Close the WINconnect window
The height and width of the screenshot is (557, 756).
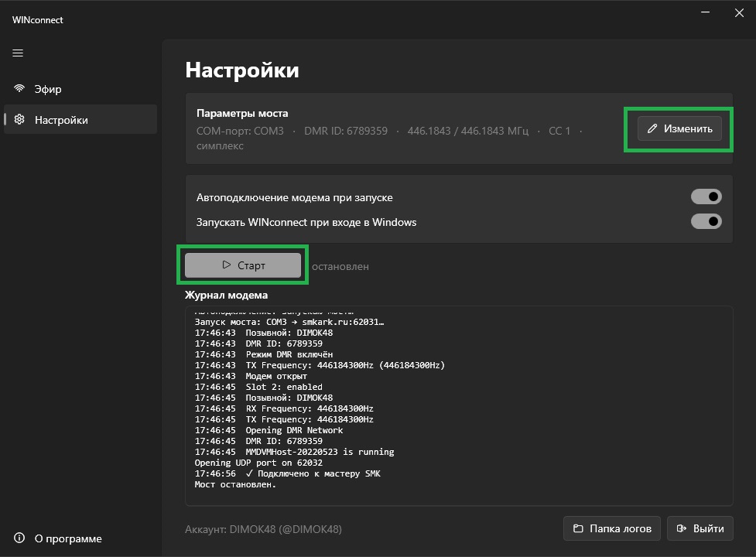click(x=739, y=12)
